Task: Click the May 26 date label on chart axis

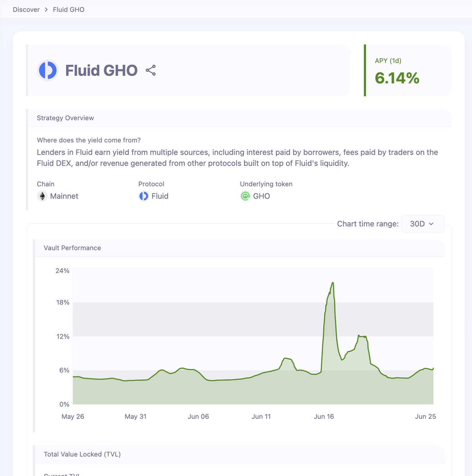Action: pos(73,416)
